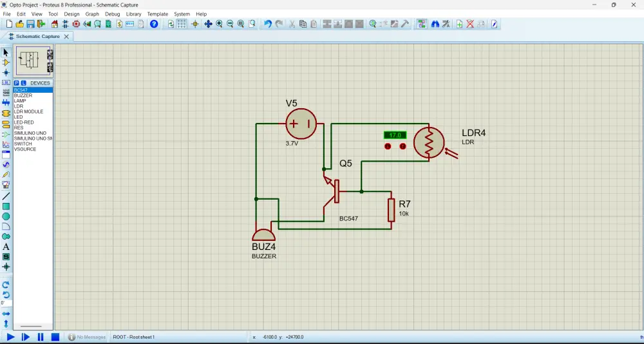644x344 pixels.
Task: Open the Library menu
Action: pyautogui.click(x=133, y=14)
